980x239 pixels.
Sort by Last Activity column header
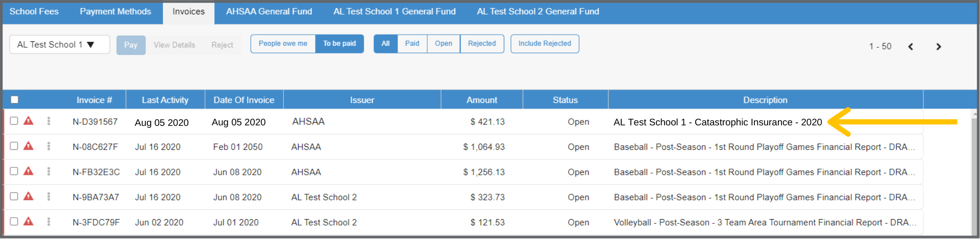coord(165,100)
